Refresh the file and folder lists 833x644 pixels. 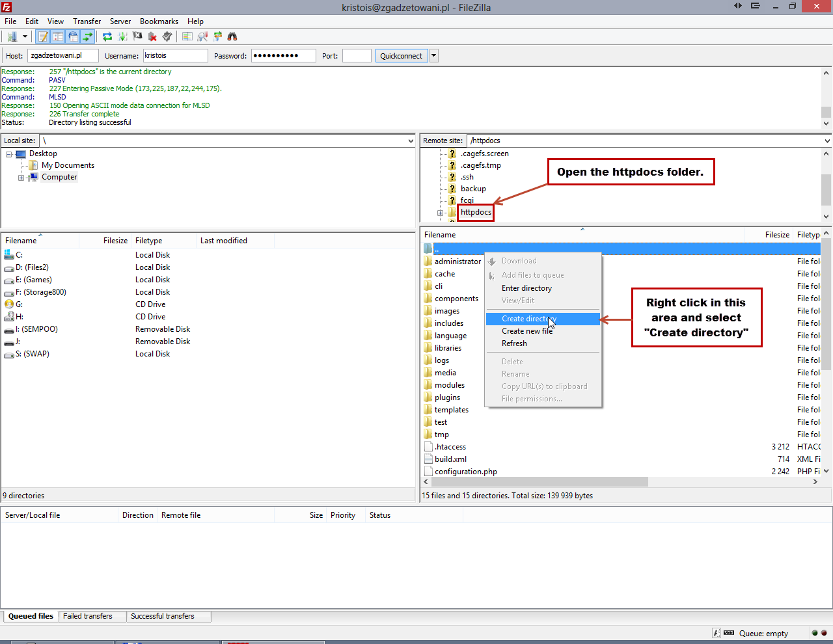point(107,37)
